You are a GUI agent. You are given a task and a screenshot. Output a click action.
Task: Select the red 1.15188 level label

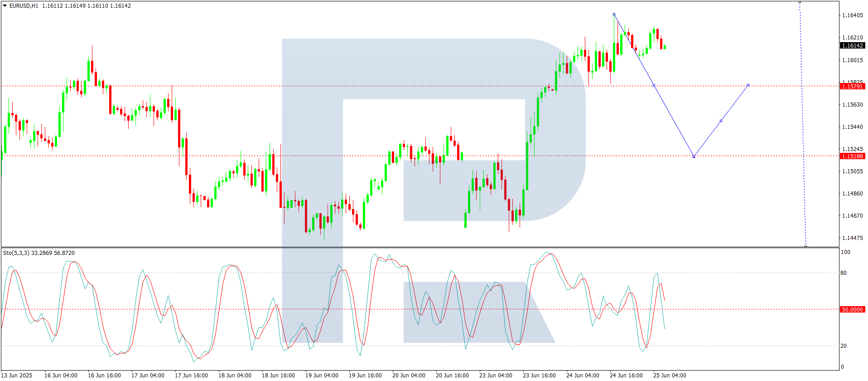click(852, 156)
